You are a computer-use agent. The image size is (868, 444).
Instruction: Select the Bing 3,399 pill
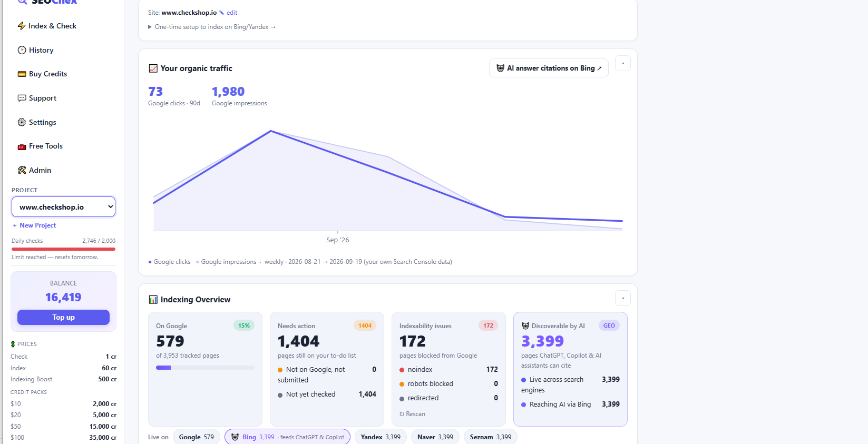tap(287, 437)
